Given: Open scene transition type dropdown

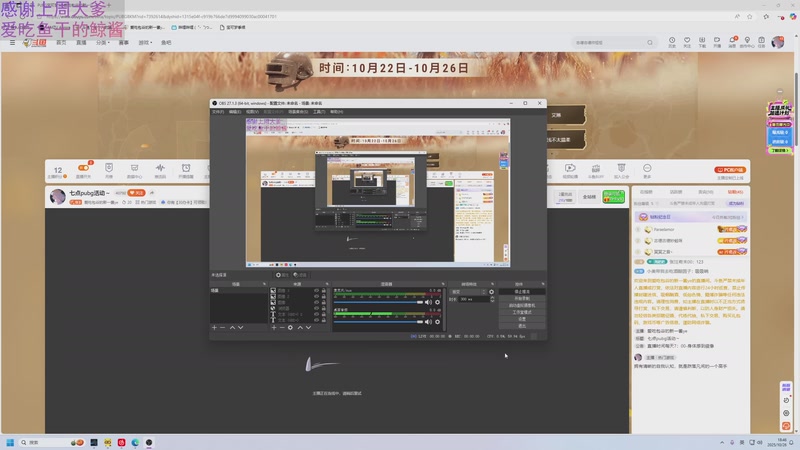Looking at the screenshot, I should pyautogui.click(x=468, y=292).
